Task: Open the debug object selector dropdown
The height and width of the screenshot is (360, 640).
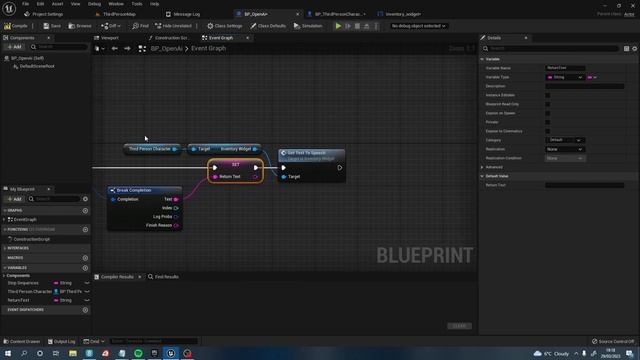Action: point(418,26)
